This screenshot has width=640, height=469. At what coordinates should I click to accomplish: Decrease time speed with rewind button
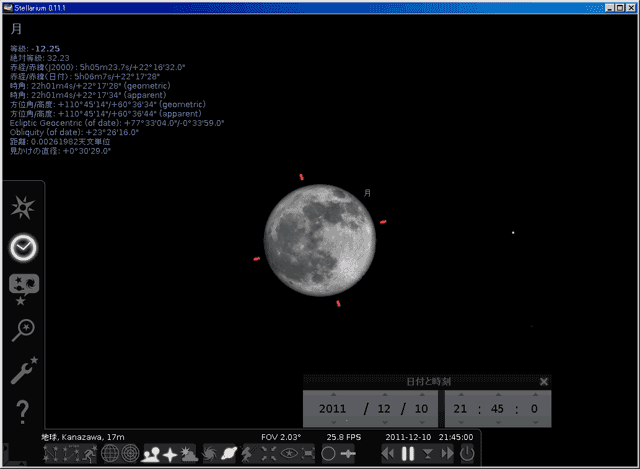(388, 454)
